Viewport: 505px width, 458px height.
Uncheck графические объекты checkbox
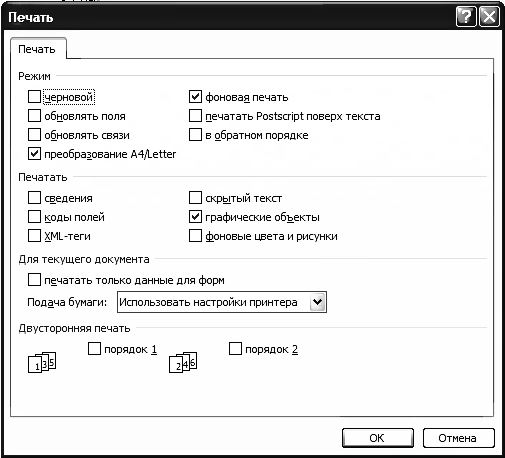pyautogui.click(x=195, y=217)
